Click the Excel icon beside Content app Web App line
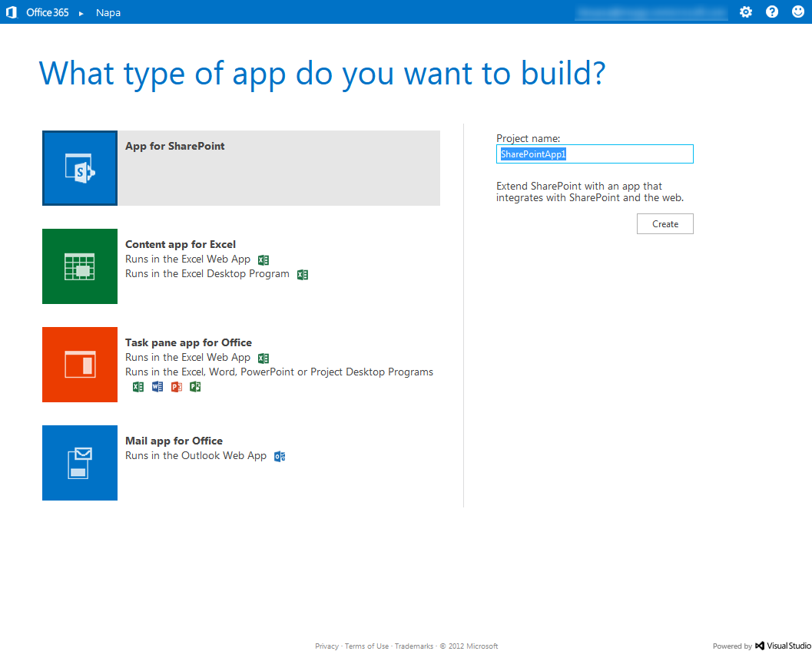812x651 pixels. coord(263,259)
